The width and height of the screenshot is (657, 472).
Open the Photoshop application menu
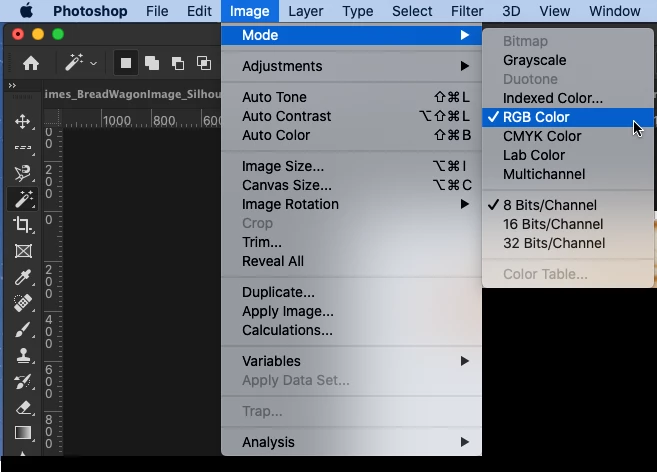pyautogui.click(x=90, y=11)
